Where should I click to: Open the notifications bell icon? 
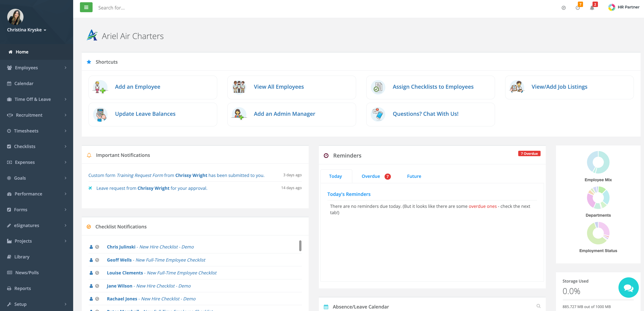click(592, 8)
